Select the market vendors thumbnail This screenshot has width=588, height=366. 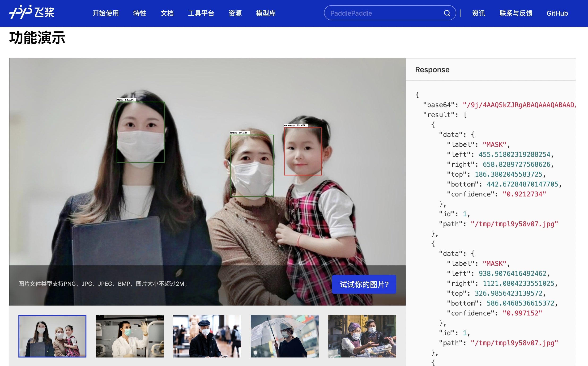[x=362, y=336]
